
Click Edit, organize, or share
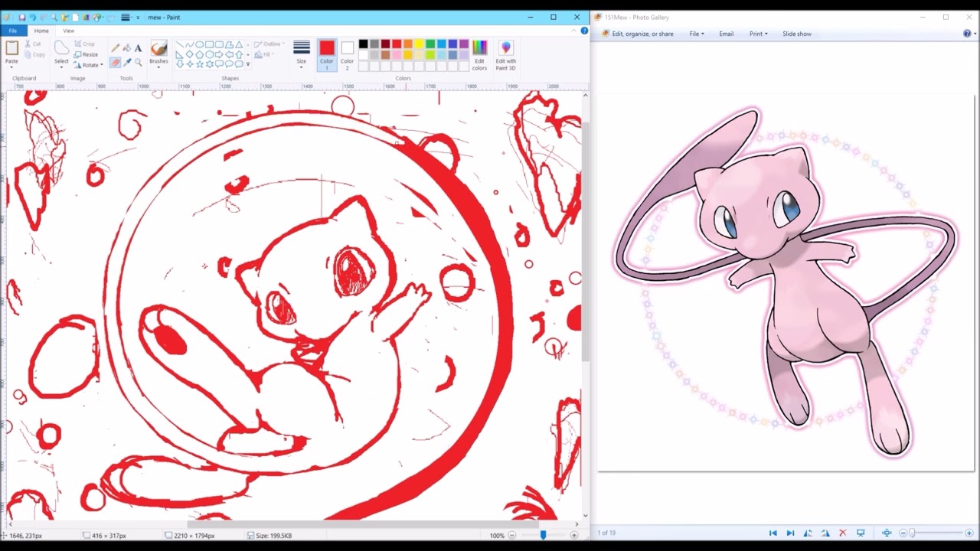point(637,34)
